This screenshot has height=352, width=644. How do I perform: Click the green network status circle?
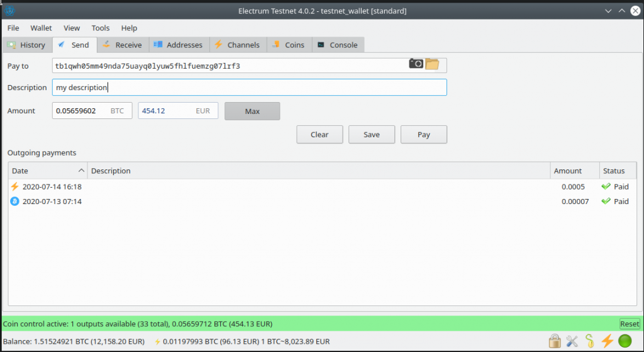625,341
